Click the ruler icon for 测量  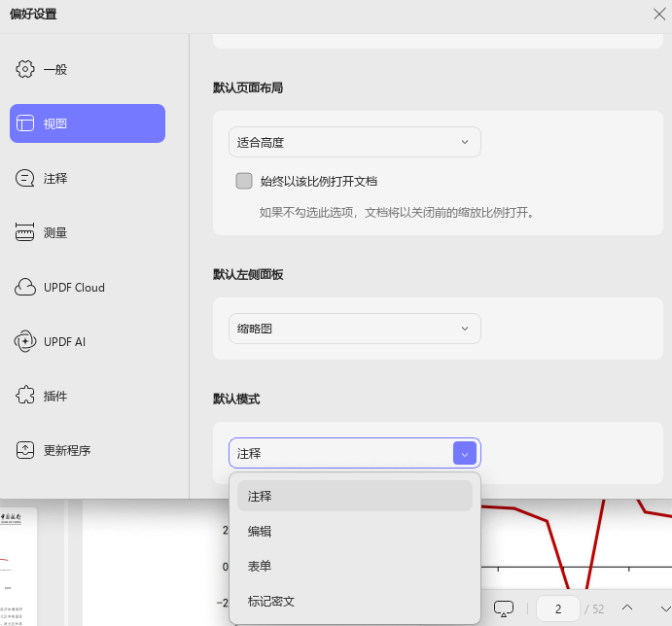25,232
